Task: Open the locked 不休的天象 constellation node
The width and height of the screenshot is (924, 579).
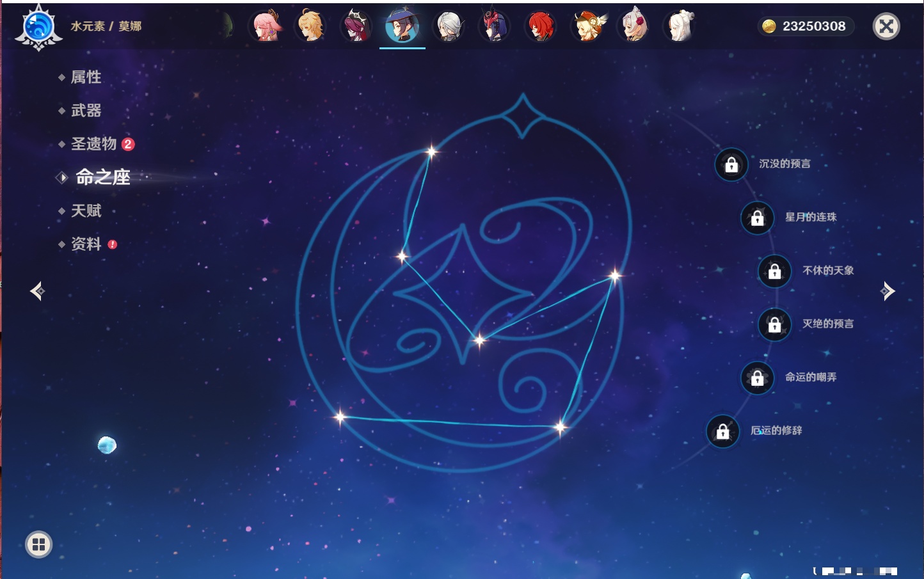Action: pyautogui.click(x=774, y=271)
